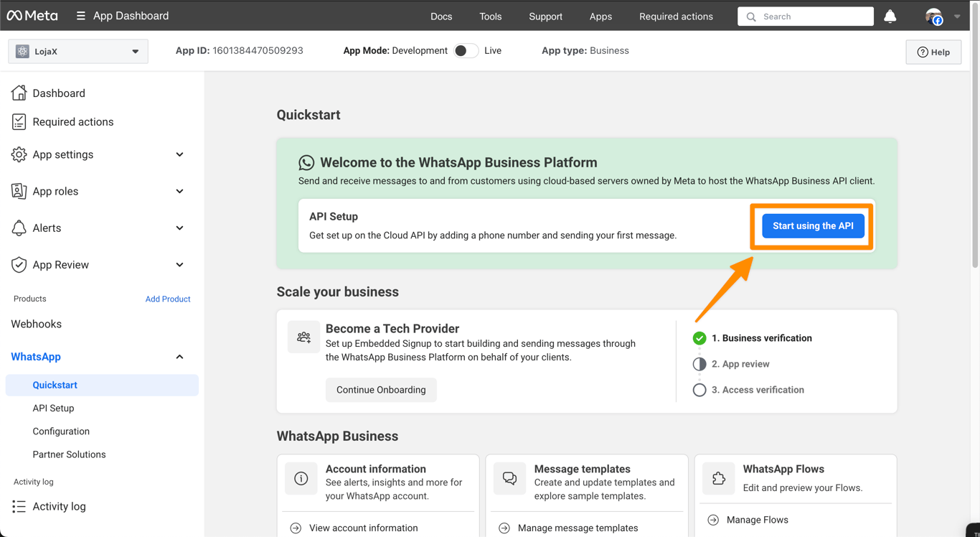
Task: Click the WhatsApp Flows puzzle icon
Action: coord(718,479)
